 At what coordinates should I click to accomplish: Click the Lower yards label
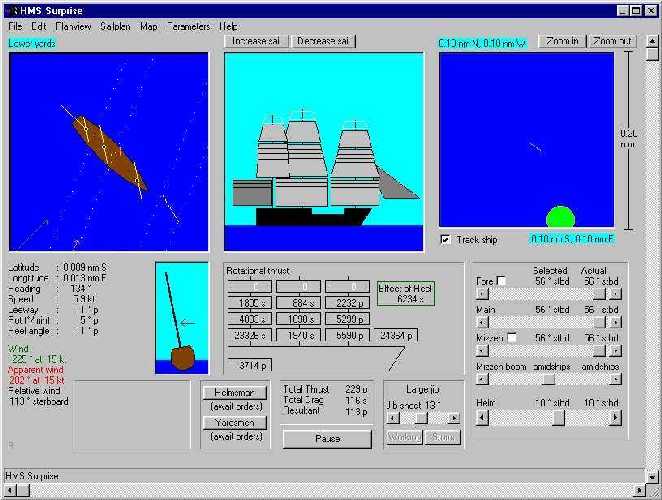click(x=32, y=43)
